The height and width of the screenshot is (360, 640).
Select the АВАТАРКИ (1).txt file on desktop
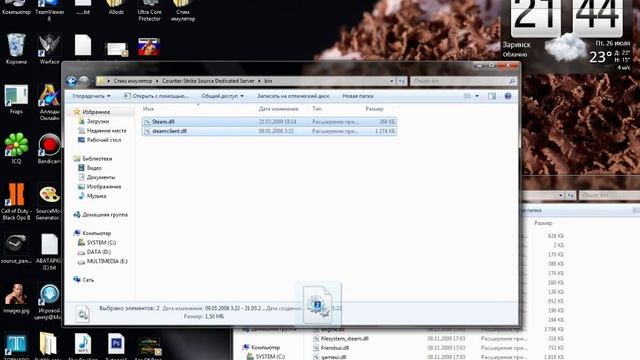[x=49, y=252]
